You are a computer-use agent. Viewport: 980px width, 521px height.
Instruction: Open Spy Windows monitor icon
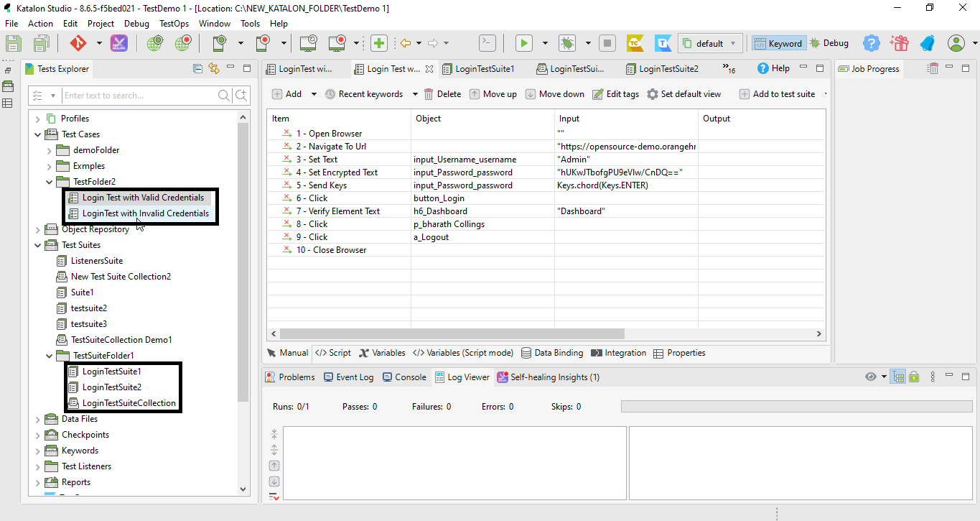click(x=309, y=43)
